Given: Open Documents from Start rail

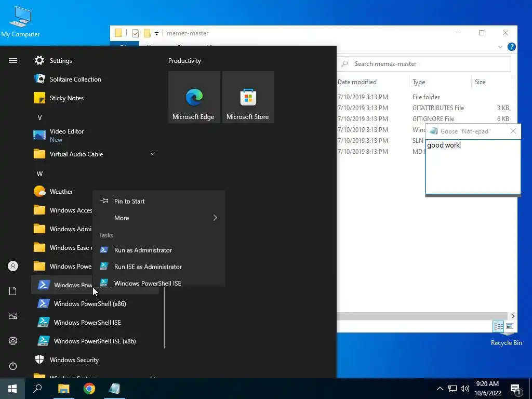Looking at the screenshot, I should [13, 291].
